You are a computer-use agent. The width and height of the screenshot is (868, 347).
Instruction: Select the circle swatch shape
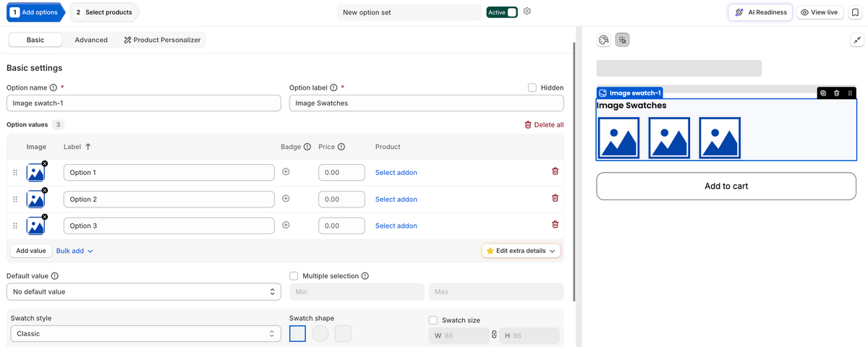pyautogui.click(x=320, y=333)
